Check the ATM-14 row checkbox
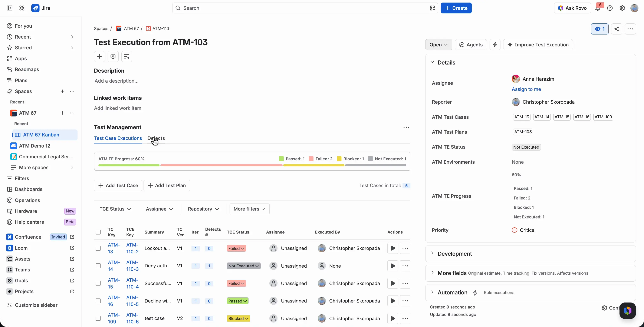Viewport: 644px width, 327px height. point(98,266)
